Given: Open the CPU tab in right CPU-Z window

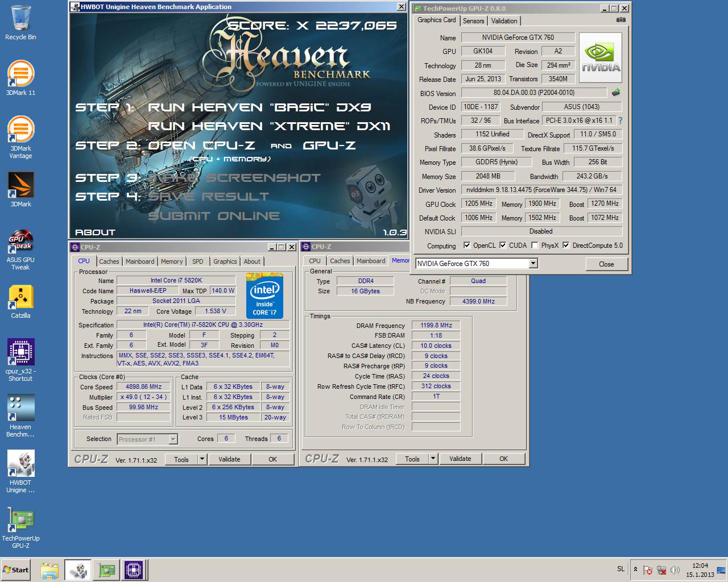Looking at the screenshot, I should [315, 261].
